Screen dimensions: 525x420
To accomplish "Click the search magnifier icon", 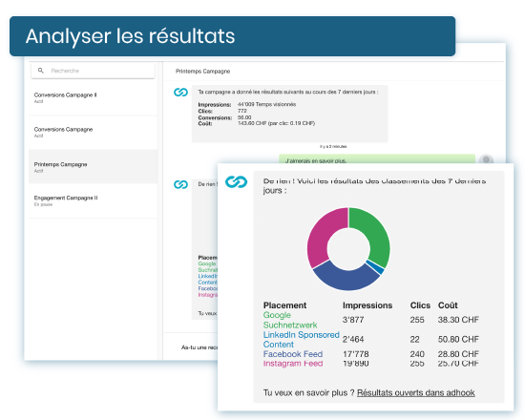I will [41, 71].
